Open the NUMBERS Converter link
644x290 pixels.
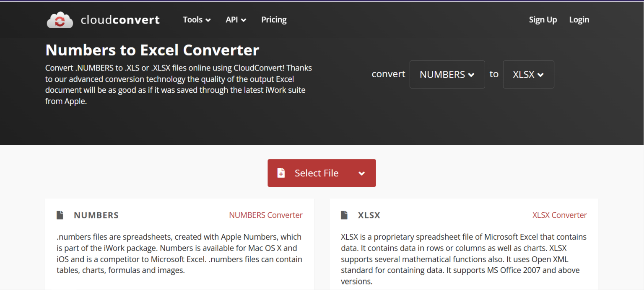pos(265,215)
